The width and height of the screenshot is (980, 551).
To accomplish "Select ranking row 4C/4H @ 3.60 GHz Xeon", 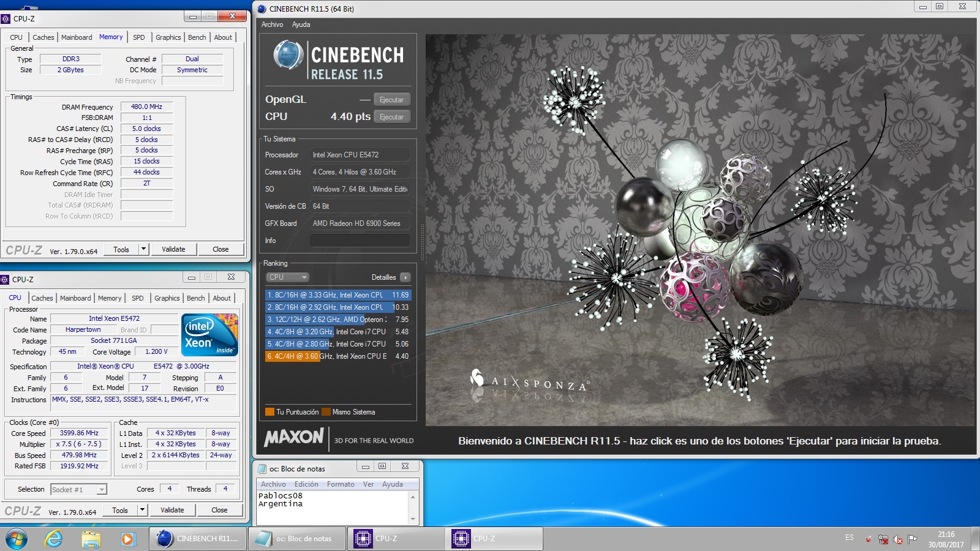I will [x=337, y=356].
